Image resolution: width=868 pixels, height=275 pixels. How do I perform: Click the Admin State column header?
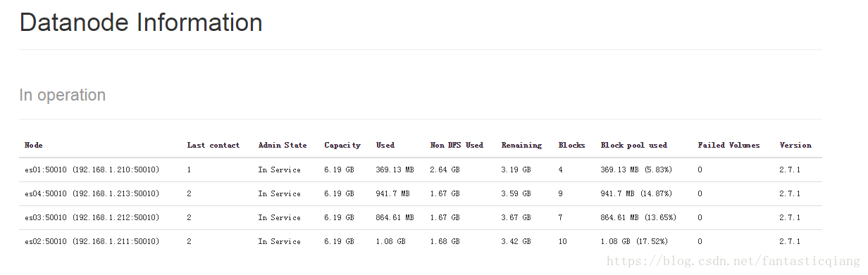coord(283,146)
